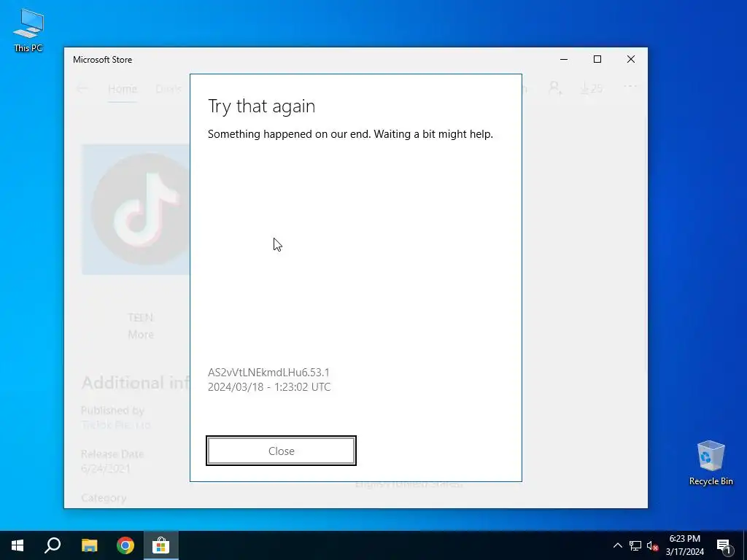Launch File Explorer from the taskbar

(x=89, y=545)
